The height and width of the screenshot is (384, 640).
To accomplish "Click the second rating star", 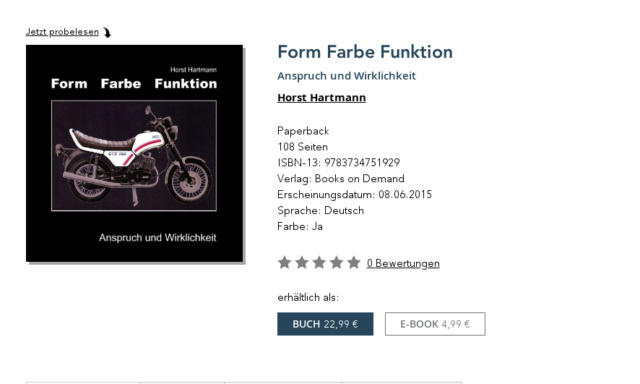I will [302, 262].
